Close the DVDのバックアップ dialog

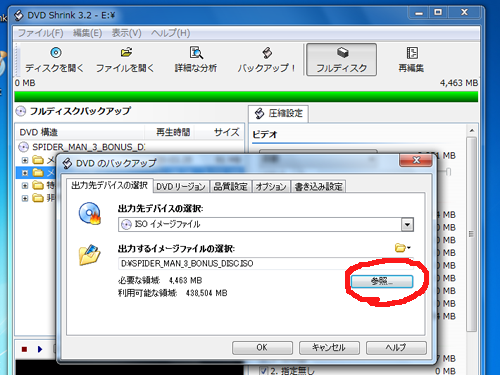(x=416, y=160)
